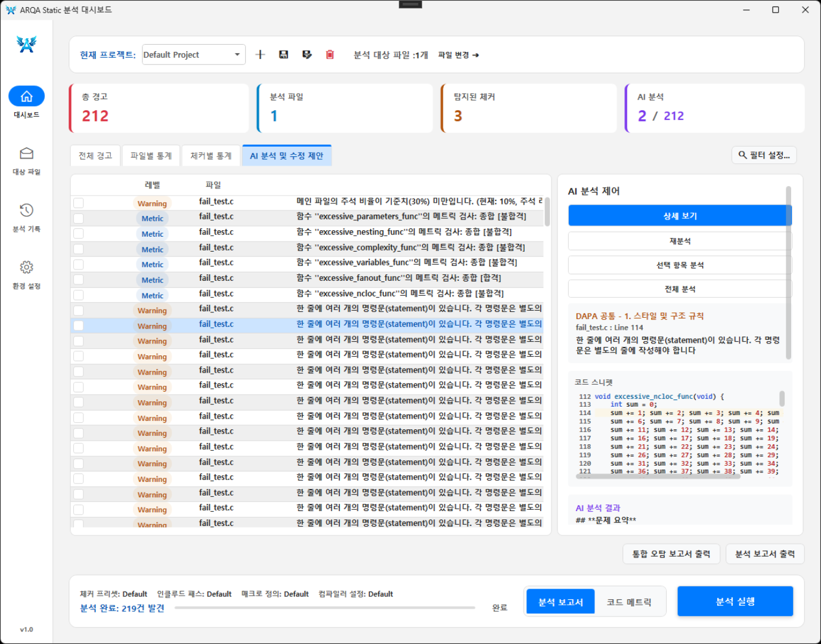Save the project with the floppy disk icon

(284, 55)
